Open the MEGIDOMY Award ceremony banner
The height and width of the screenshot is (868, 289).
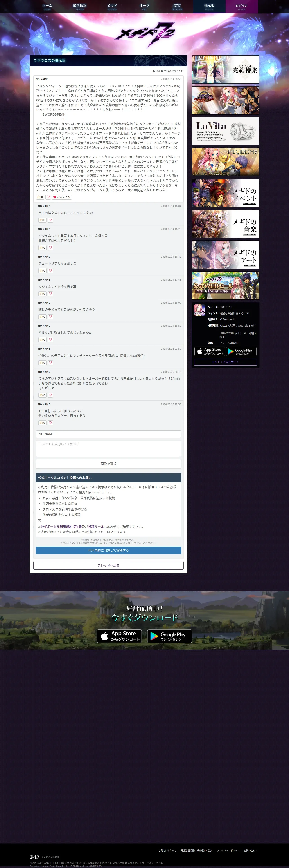225,162
